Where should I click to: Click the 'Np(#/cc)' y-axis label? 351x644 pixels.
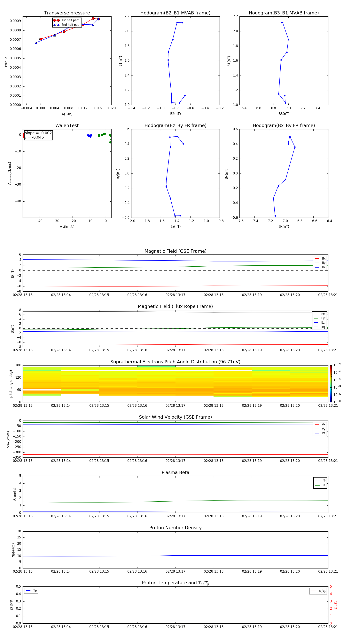point(13,550)
